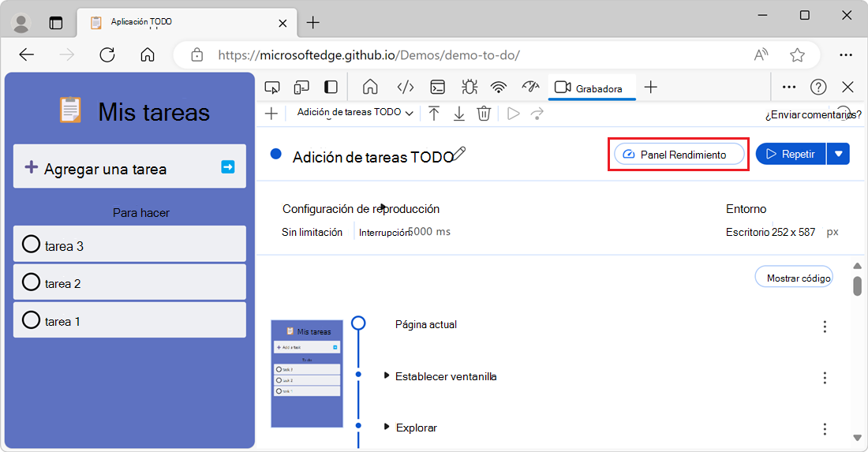The width and height of the screenshot is (868, 452).
Task: Click the Mostrar código button
Action: pyautogui.click(x=794, y=278)
